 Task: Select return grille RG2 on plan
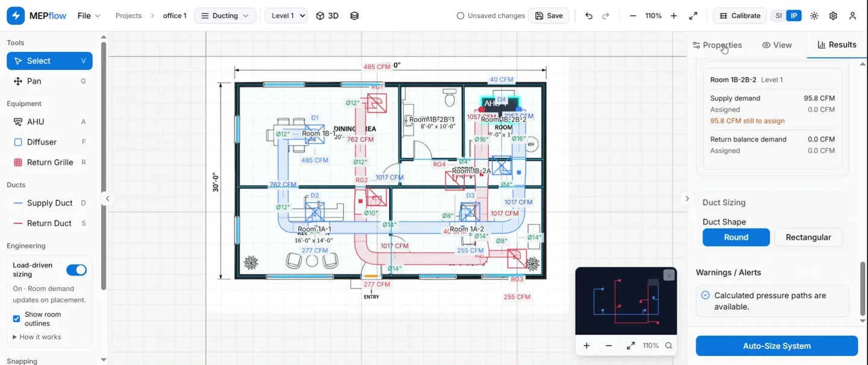[377, 198]
